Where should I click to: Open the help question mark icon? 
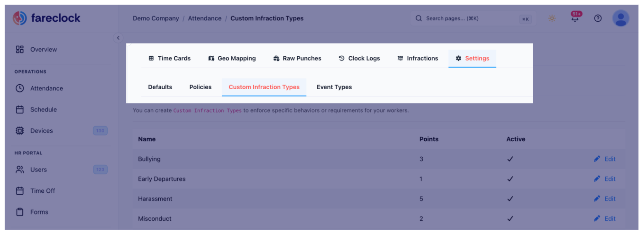(x=598, y=18)
